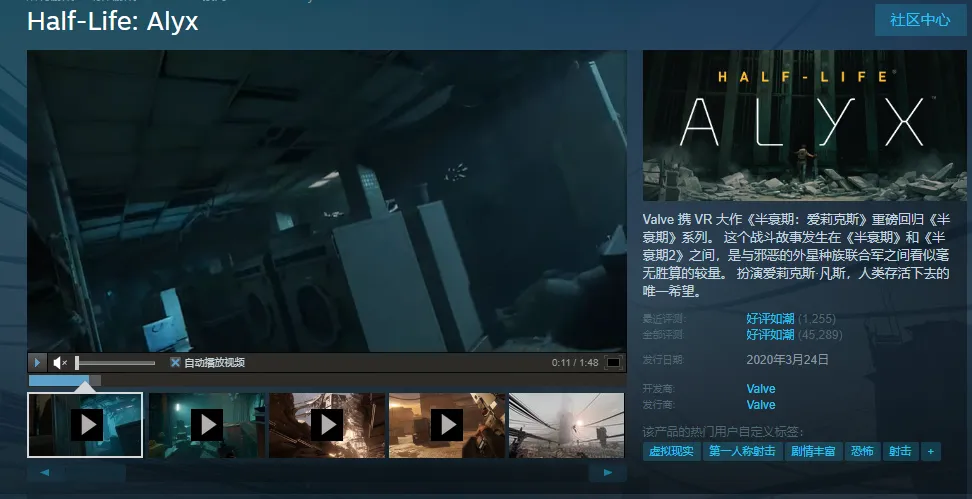Select the 剧情丰富 tag
Screen dimensions: 972x499
click(813, 451)
